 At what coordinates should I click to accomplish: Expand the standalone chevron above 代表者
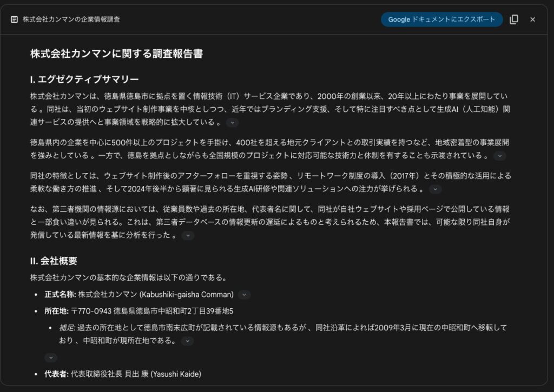click(51, 357)
